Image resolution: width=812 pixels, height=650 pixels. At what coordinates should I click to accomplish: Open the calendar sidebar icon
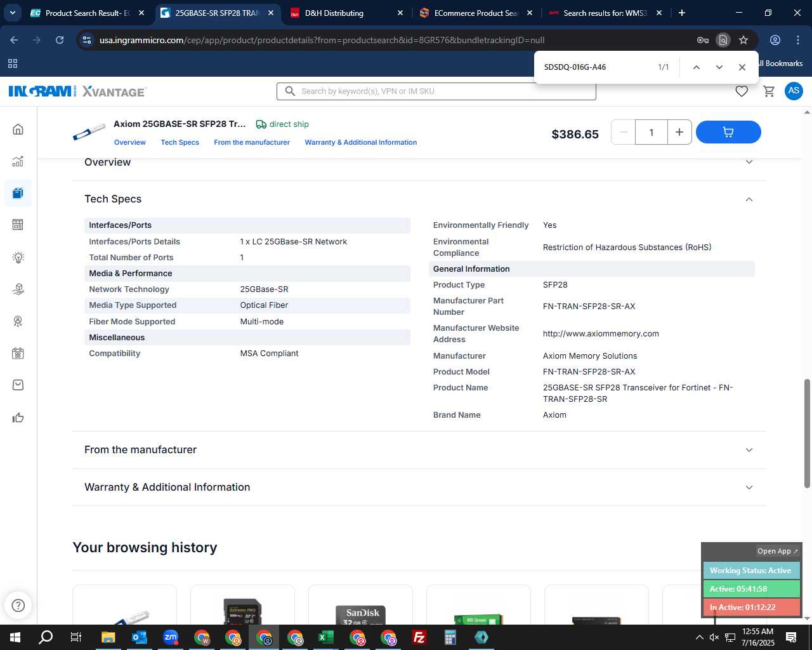coord(18,354)
